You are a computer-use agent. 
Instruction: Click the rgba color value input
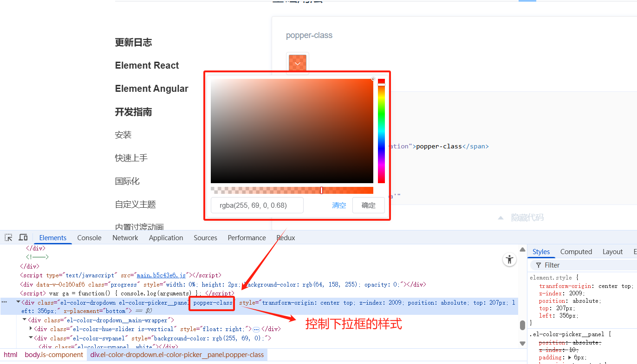point(257,205)
